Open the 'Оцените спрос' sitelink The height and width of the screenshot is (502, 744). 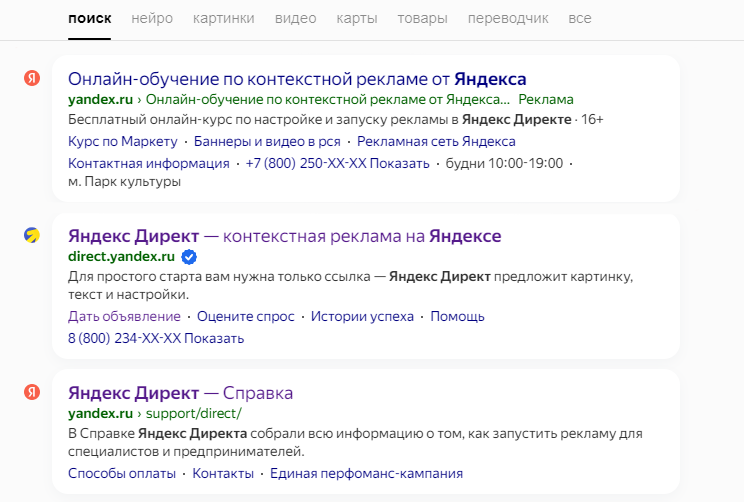click(x=245, y=316)
